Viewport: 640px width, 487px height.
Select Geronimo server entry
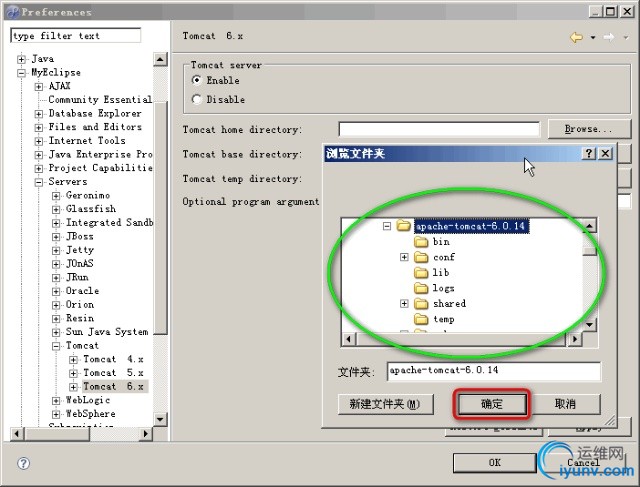tap(88, 195)
